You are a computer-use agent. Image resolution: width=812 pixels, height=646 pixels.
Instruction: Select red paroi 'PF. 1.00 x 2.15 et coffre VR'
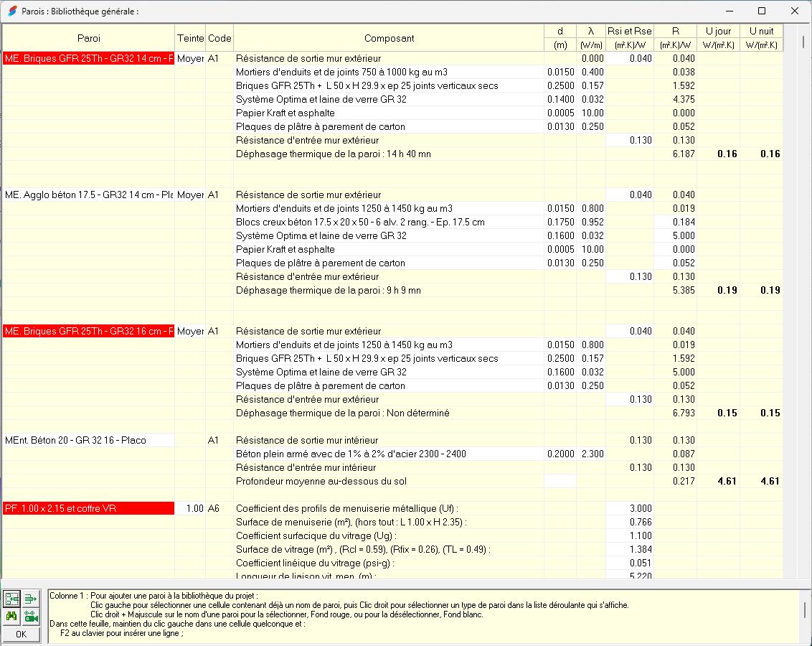click(x=86, y=509)
